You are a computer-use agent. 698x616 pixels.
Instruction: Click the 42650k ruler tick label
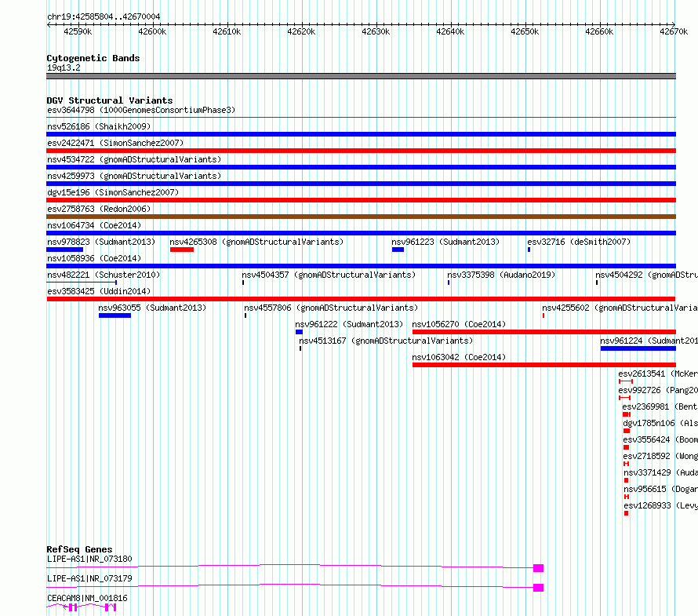[x=525, y=31]
